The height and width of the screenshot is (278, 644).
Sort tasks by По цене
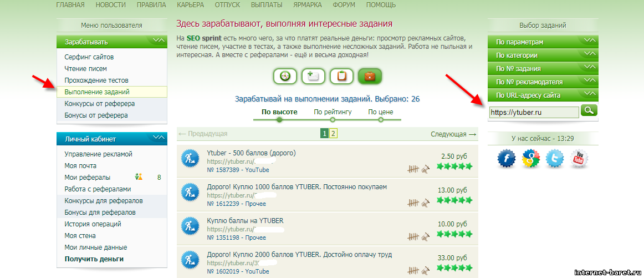(381, 112)
